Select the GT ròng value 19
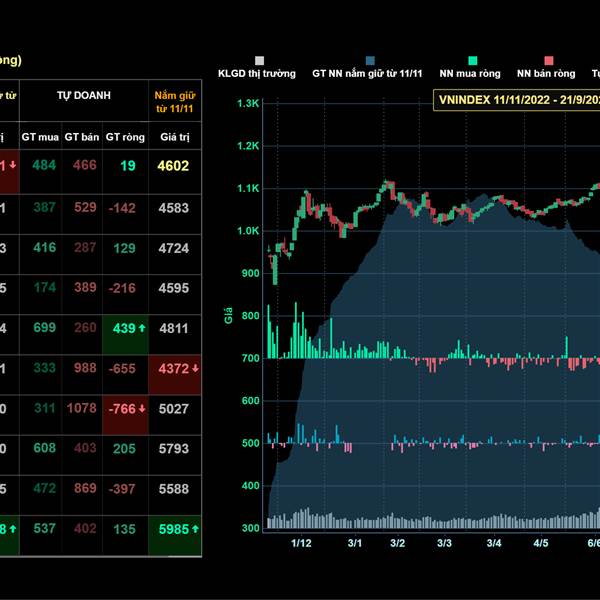Screen dimensions: 600x600 (128, 166)
